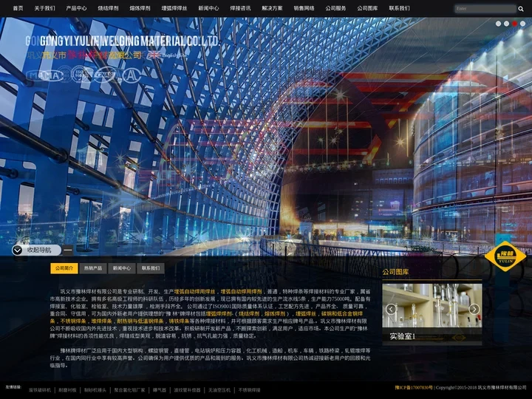Show previous gallery image with left arrow
This screenshot has width=532, height=399.
pyautogui.click(x=391, y=309)
